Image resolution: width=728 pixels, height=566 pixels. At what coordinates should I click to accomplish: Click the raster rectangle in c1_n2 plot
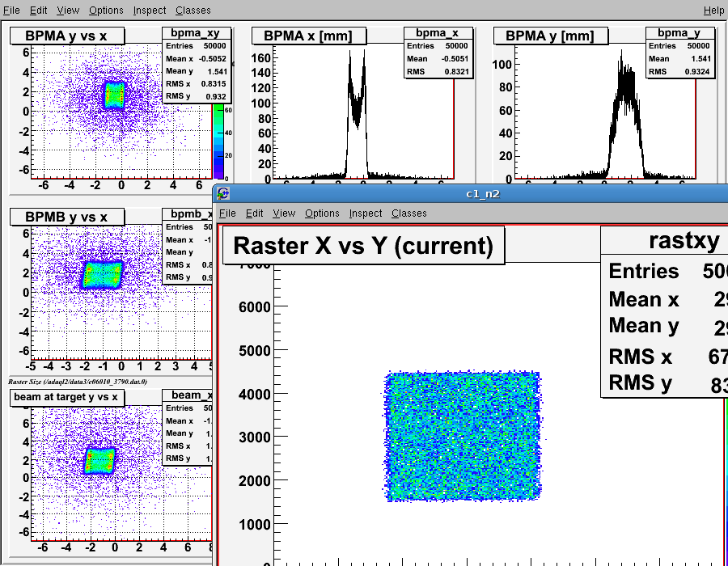click(463, 436)
